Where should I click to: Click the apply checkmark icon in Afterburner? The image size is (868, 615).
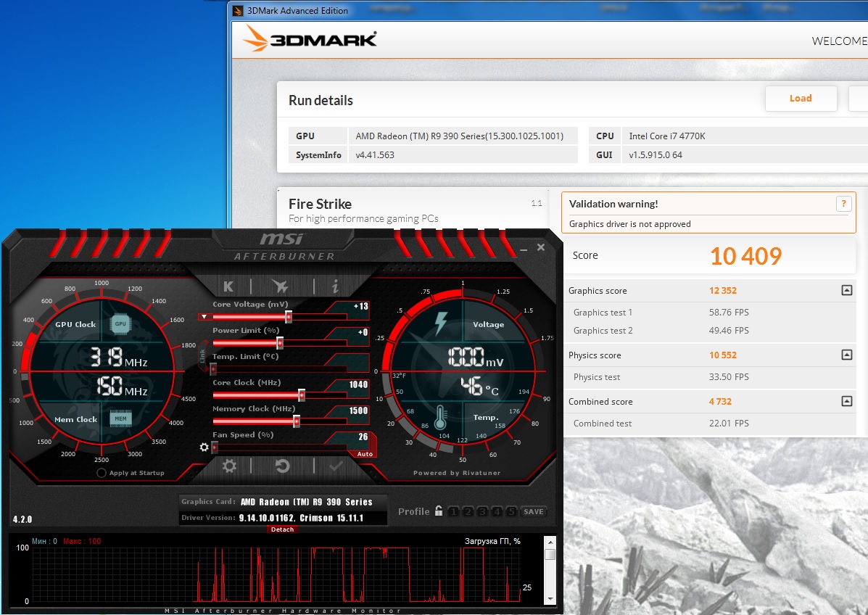coord(336,466)
